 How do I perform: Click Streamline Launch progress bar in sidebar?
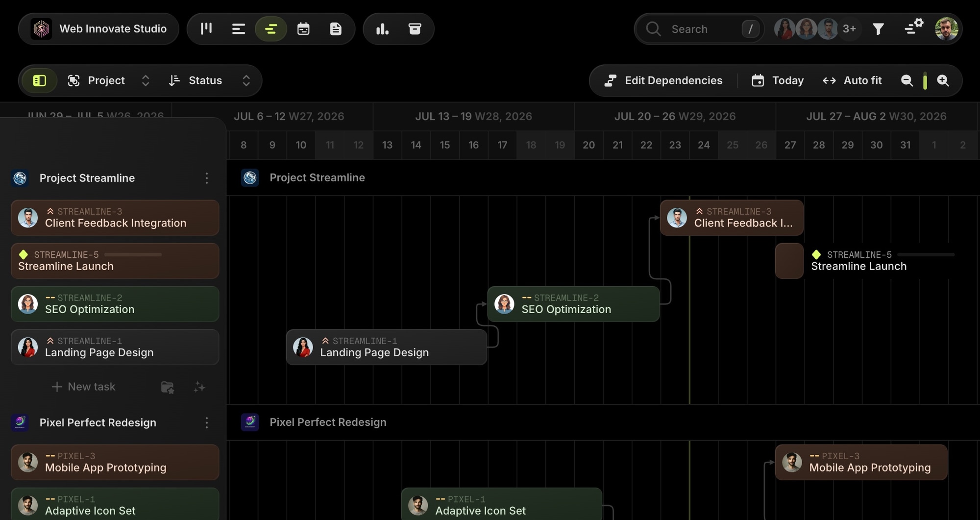coord(133,254)
